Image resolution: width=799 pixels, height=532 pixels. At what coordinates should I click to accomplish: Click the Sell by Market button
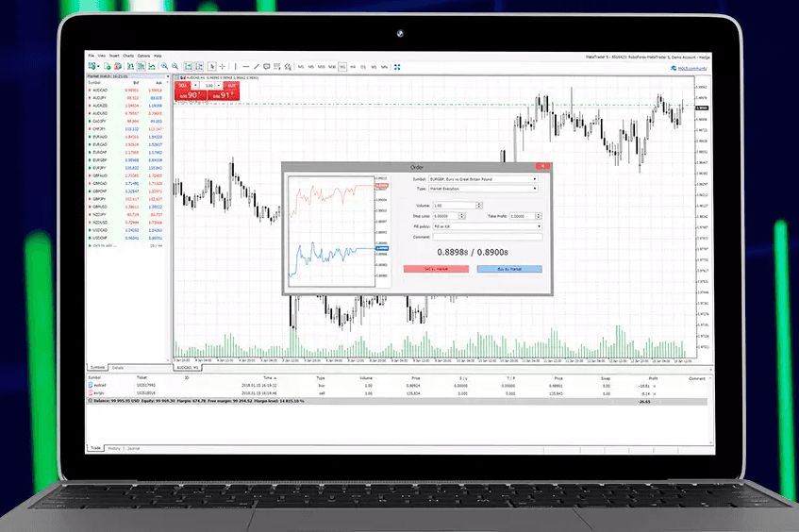coord(436,269)
